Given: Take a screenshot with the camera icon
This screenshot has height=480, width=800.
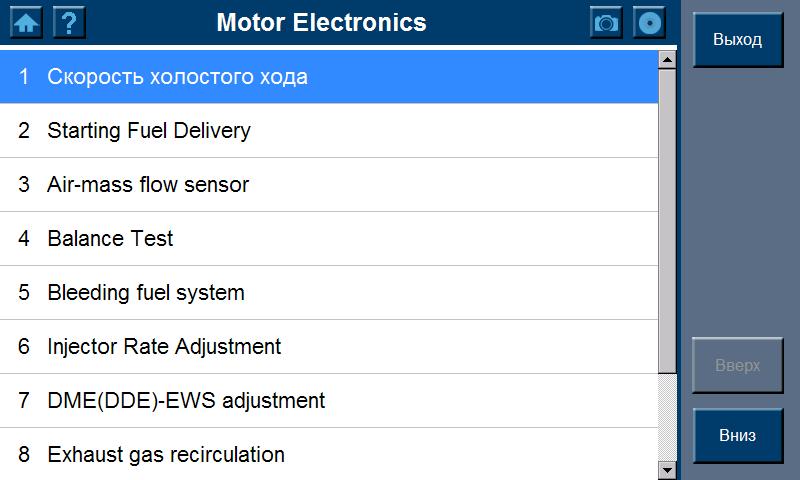Looking at the screenshot, I should [606, 22].
